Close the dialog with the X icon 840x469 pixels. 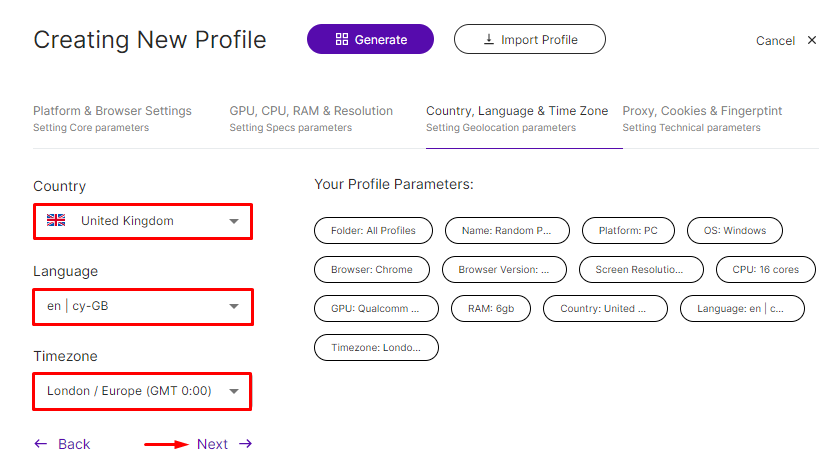pyautogui.click(x=812, y=40)
